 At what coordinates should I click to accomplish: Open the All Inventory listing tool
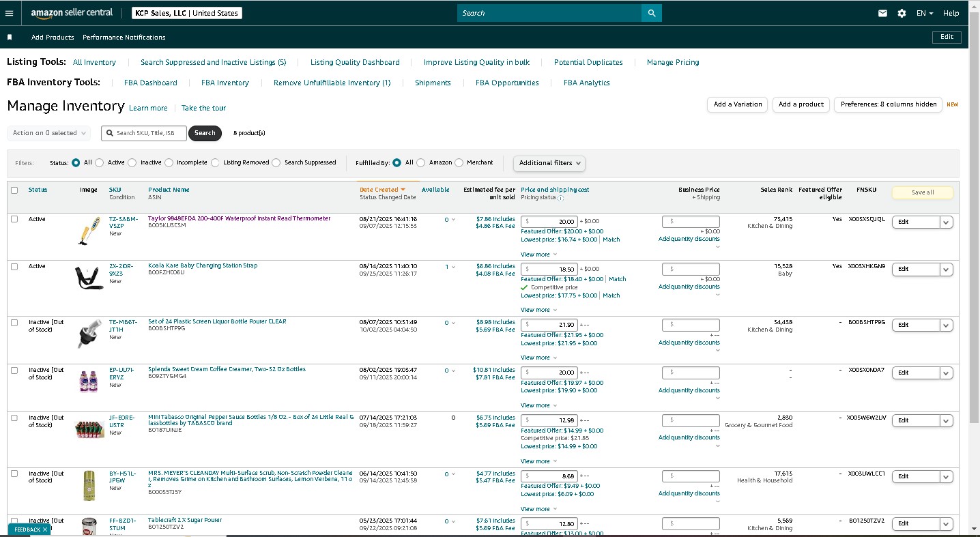coord(94,62)
